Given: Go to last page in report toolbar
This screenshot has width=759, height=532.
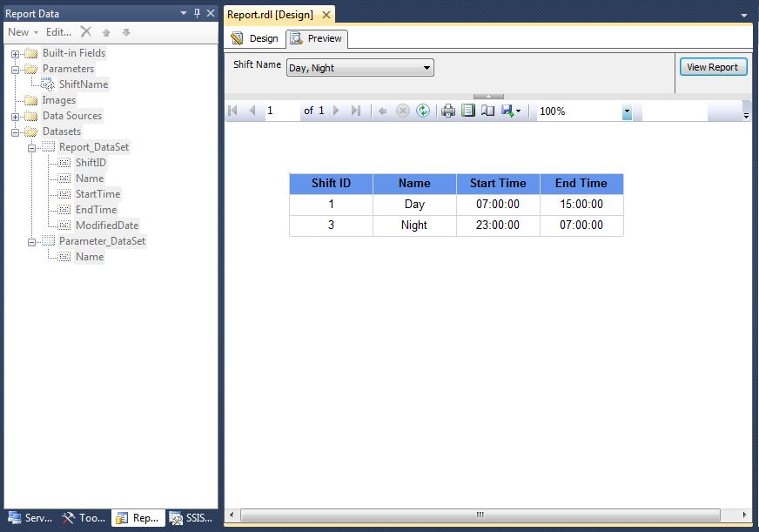Looking at the screenshot, I should pyautogui.click(x=356, y=111).
